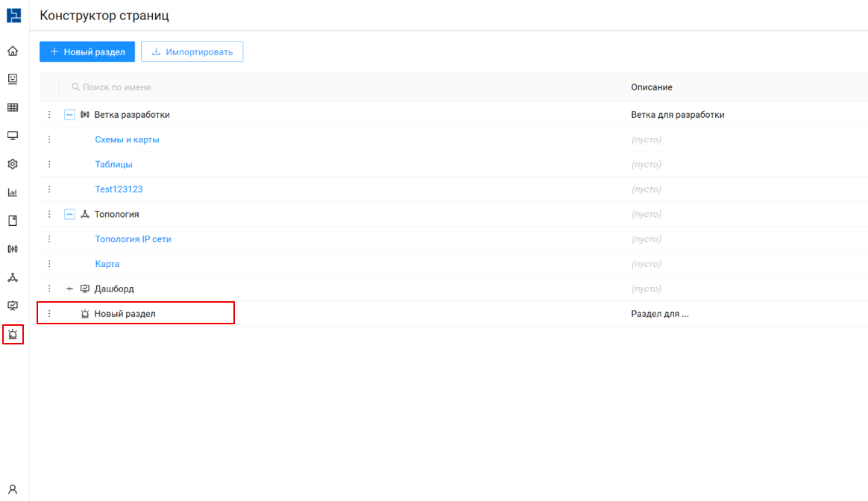Open the monitor sidebar icon
The image size is (868, 501).
[x=13, y=136]
